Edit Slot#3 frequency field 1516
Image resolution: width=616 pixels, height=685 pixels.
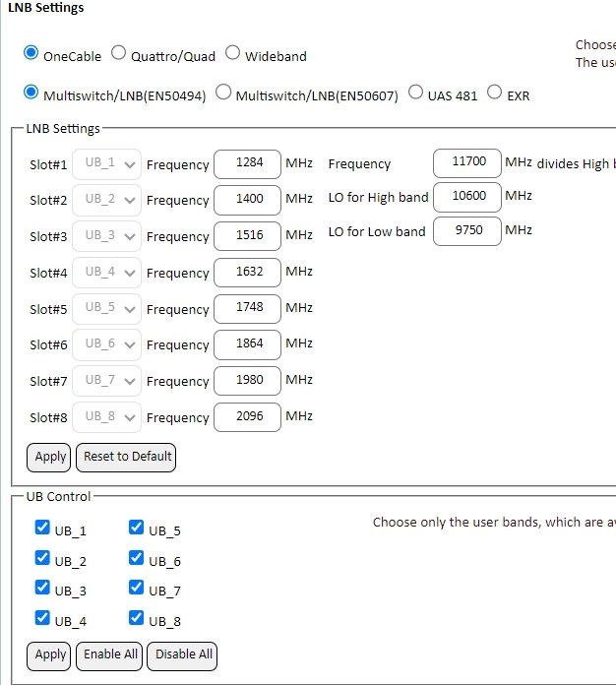[x=247, y=236]
